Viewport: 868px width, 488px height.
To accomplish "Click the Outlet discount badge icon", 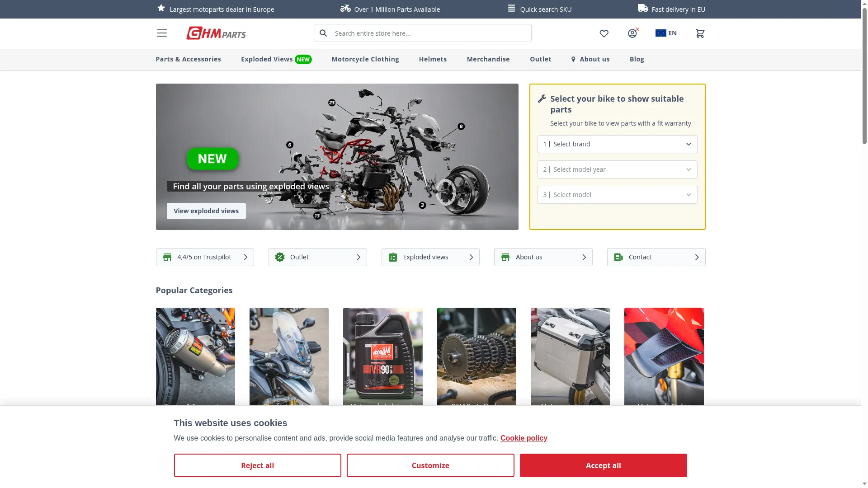I will (x=280, y=257).
